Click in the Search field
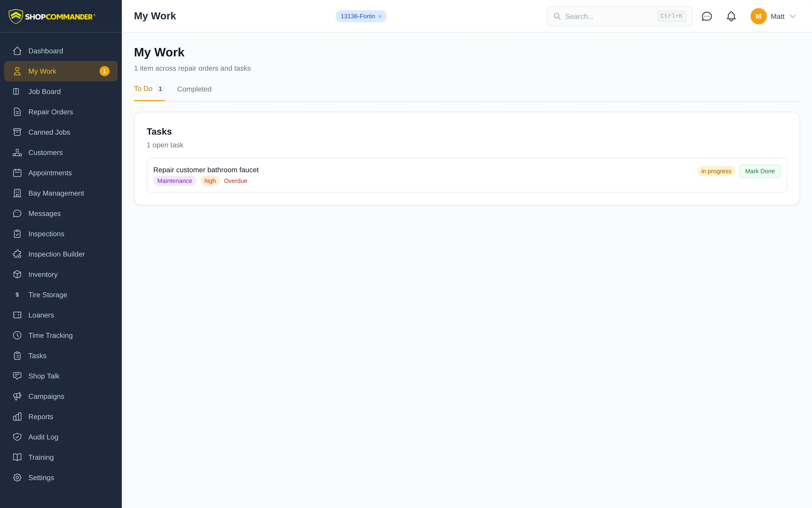The image size is (812, 508). [619, 16]
